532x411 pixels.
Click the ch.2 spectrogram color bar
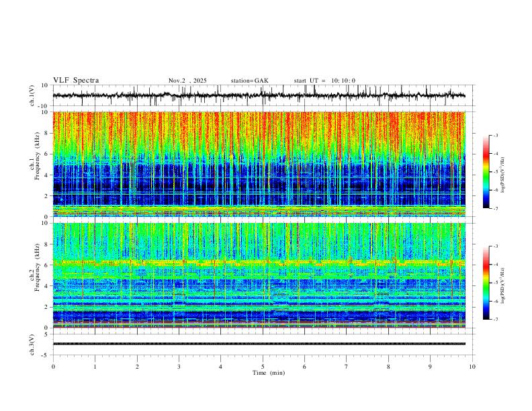(x=486, y=283)
